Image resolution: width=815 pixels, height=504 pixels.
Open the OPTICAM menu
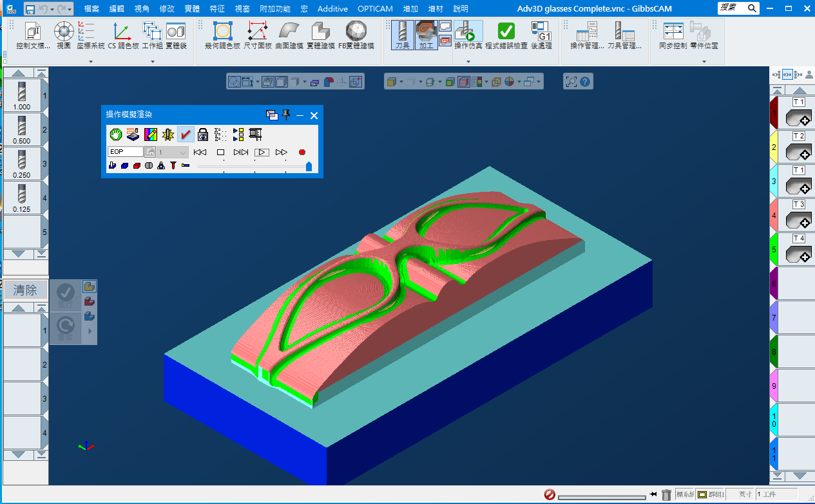pyautogui.click(x=375, y=9)
